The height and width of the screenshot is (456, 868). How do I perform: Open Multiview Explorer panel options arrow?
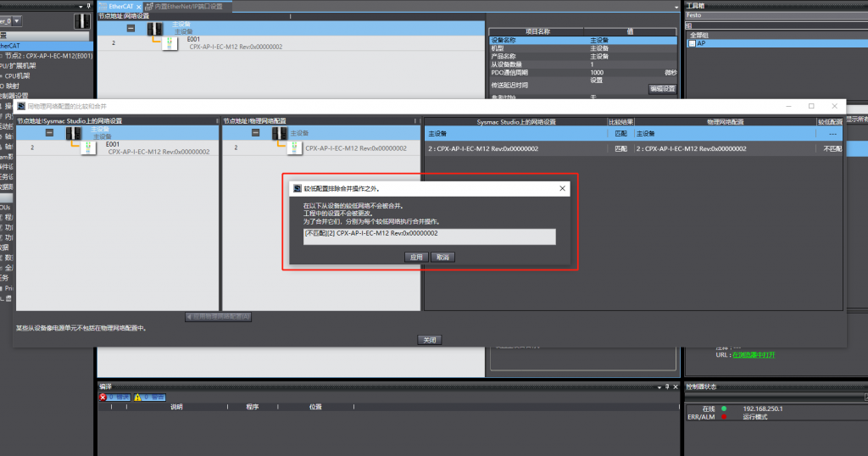pyautogui.click(x=81, y=7)
